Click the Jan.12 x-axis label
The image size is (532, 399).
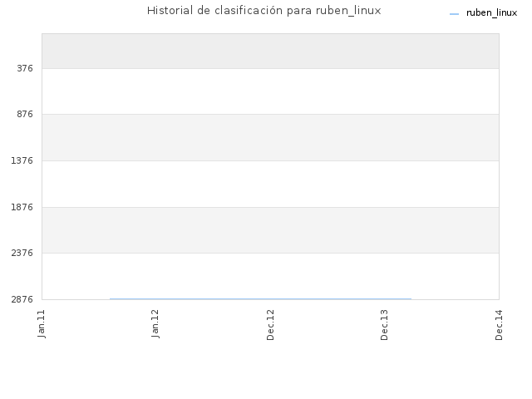click(155, 323)
